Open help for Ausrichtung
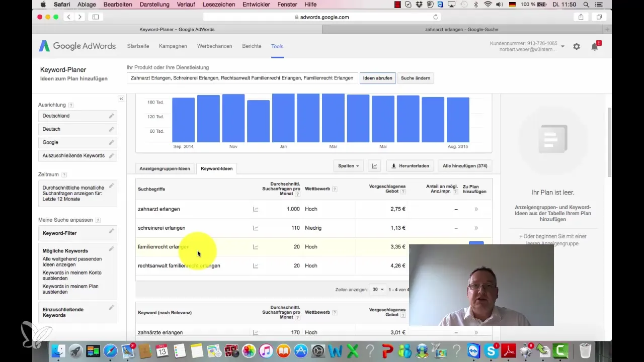 pyautogui.click(x=71, y=105)
